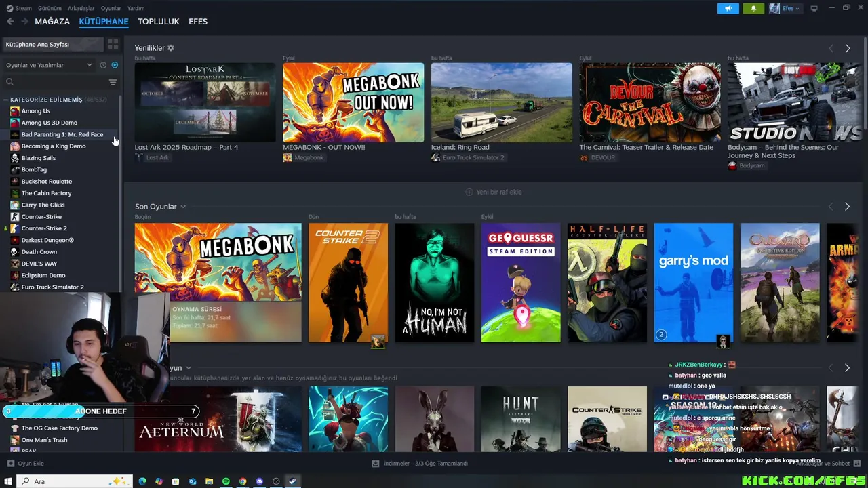868x488 pixels.
Task: Open Garry's Mod game cover
Action: (x=693, y=283)
